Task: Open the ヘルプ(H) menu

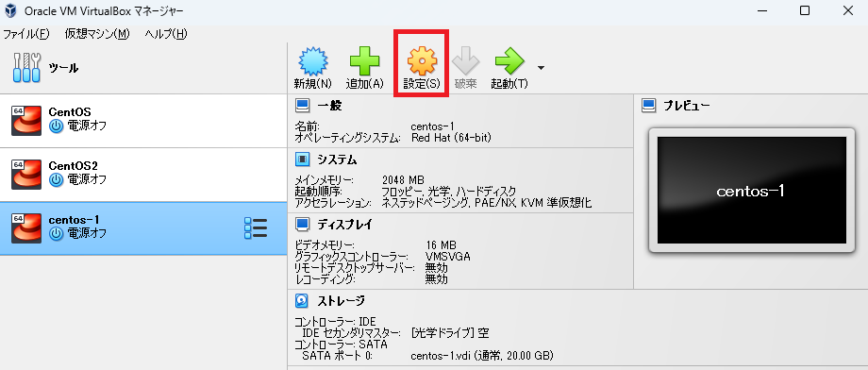Action: tap(166, 34)
